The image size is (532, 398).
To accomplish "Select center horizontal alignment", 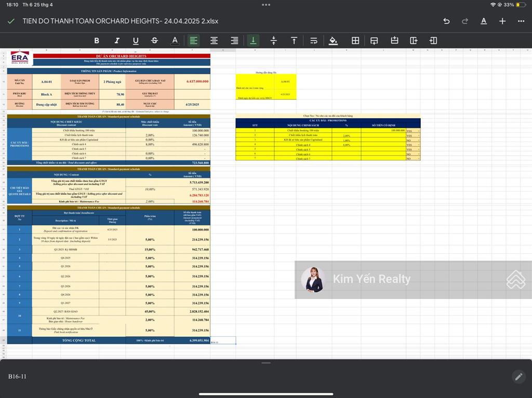I will pyautogui.click(x=214, y=40).
